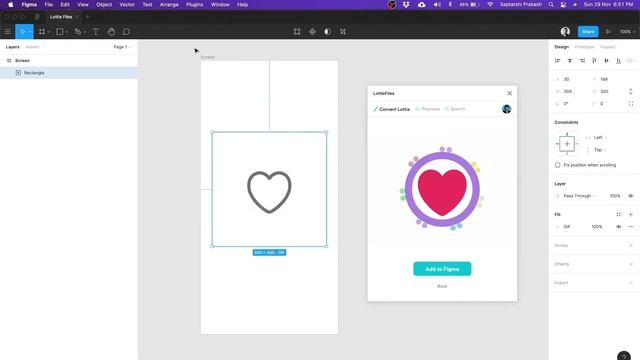
Task: Select the Rectangle layer
Action: click(69, 73)
